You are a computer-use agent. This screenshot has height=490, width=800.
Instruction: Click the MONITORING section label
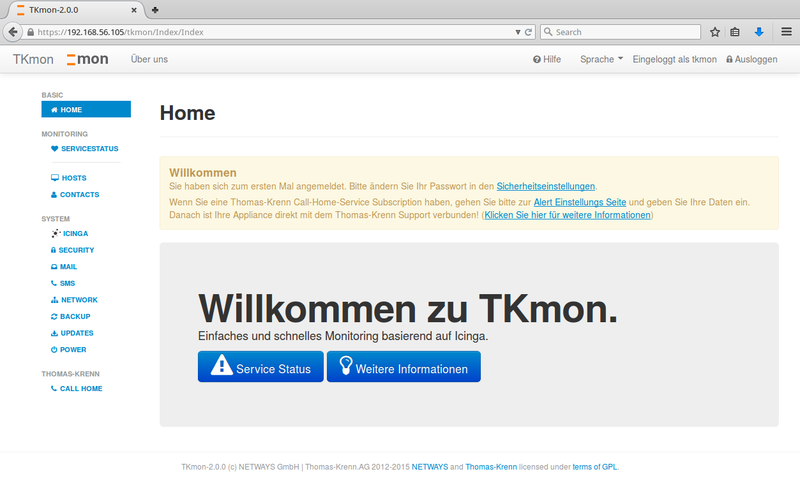click(x=64, y=134)
